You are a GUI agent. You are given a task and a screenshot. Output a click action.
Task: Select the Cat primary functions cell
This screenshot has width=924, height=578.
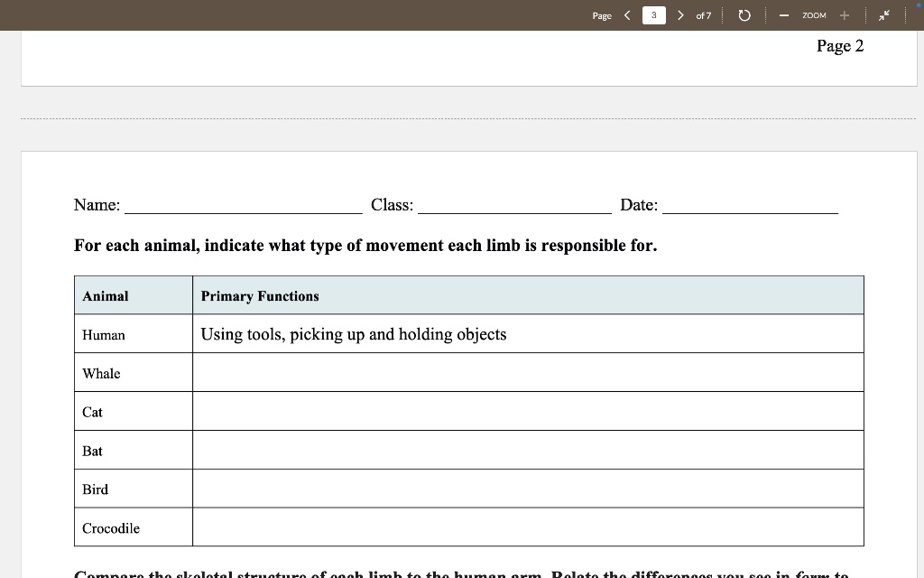[x=528, y=411]
